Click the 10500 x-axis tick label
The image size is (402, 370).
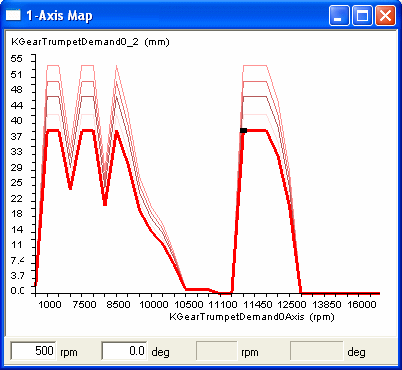[189, 304]
